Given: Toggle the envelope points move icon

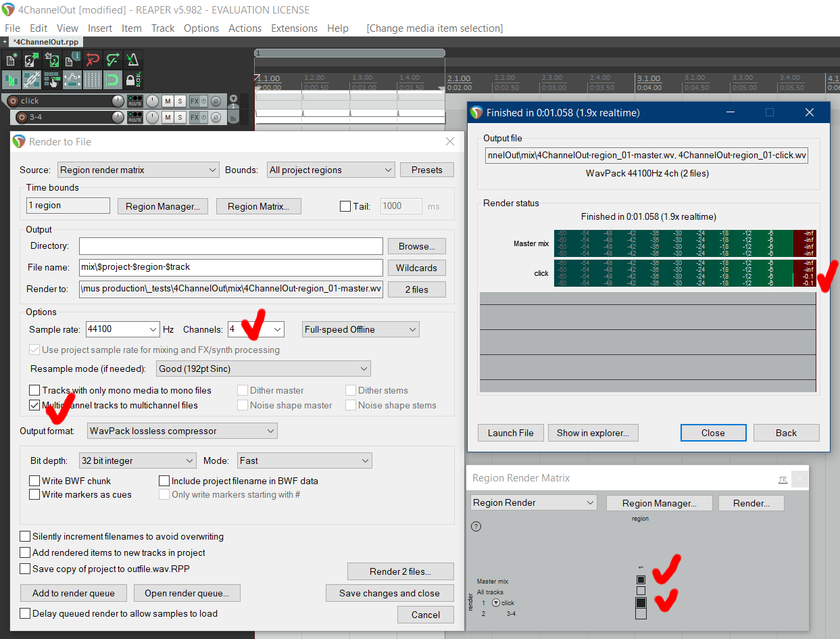Looking at the screenshot, I should (x=72, y=80).
